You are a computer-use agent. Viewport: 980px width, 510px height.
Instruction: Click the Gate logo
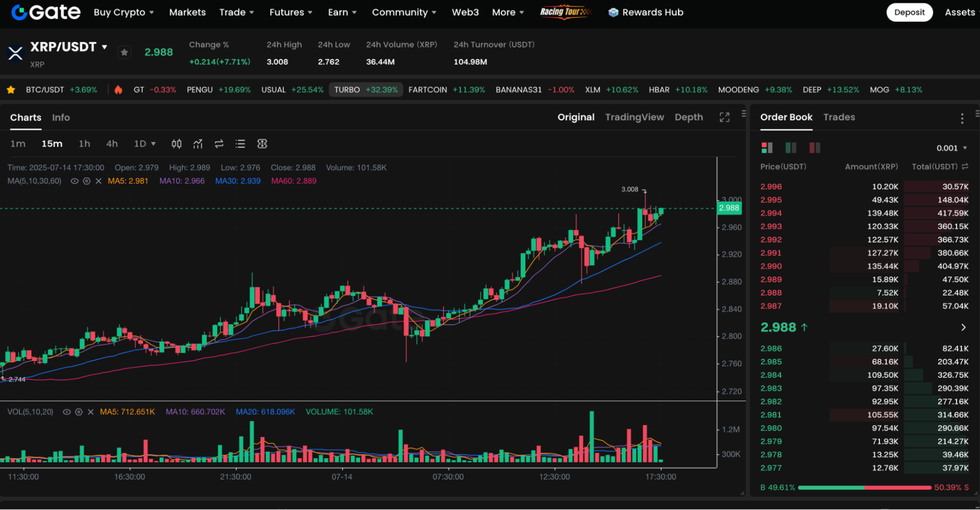[x=46, y=12]
